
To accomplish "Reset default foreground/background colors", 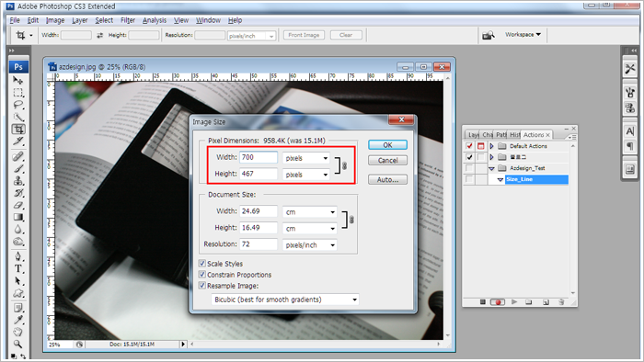I will pos(14,356).
